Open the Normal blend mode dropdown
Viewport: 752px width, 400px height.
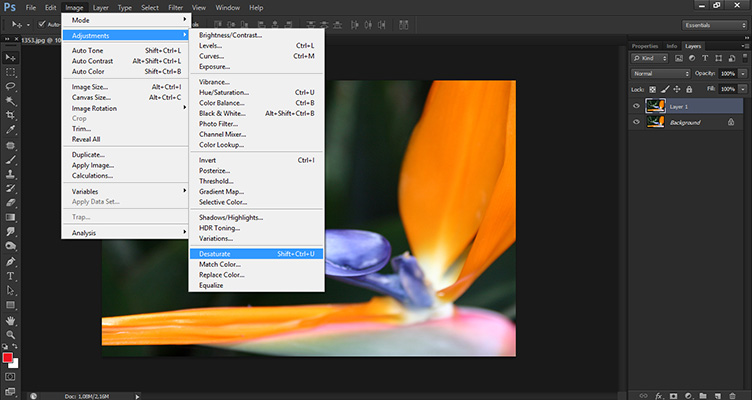coord(660,74)
